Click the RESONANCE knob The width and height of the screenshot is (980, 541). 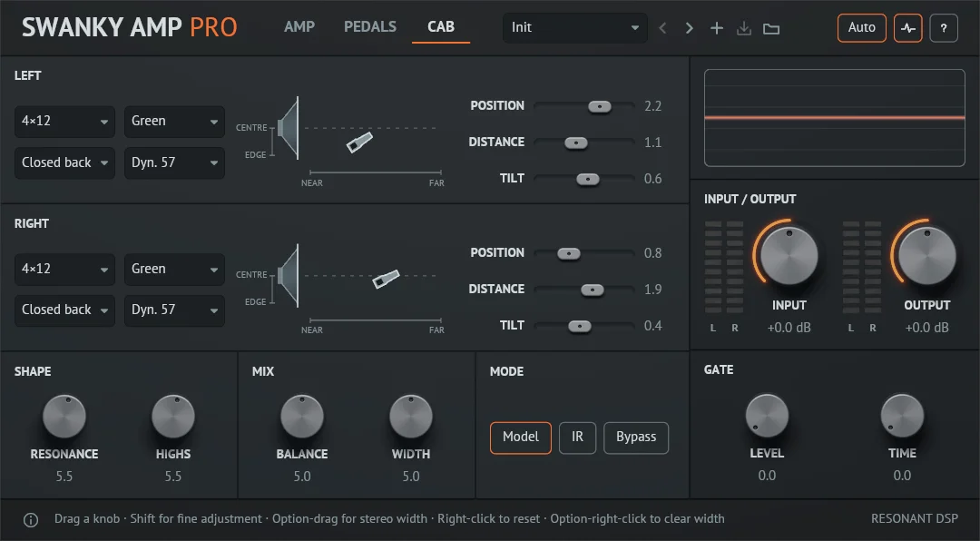[64, 416]
